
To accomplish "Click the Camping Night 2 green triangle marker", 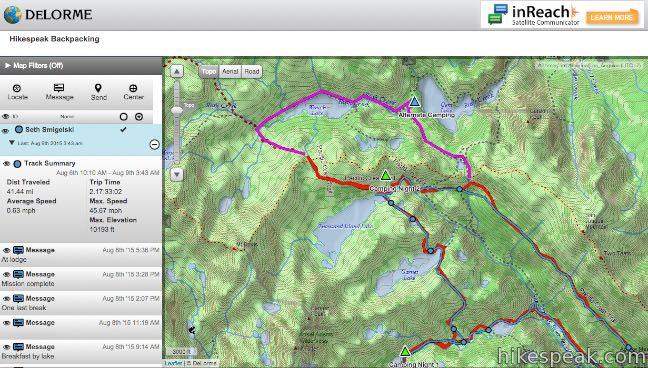I will coord(385,175).
